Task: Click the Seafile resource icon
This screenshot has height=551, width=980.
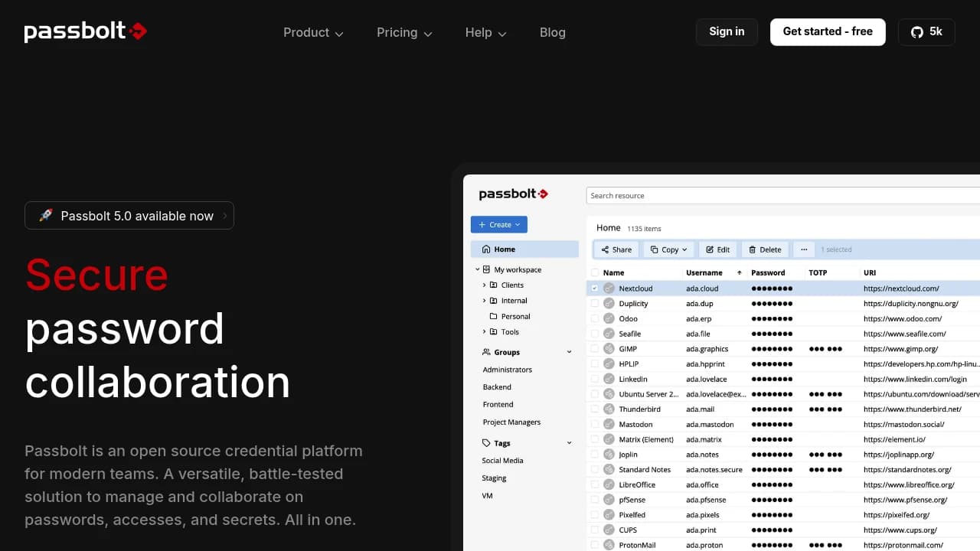Action: (x=609, y=334)
